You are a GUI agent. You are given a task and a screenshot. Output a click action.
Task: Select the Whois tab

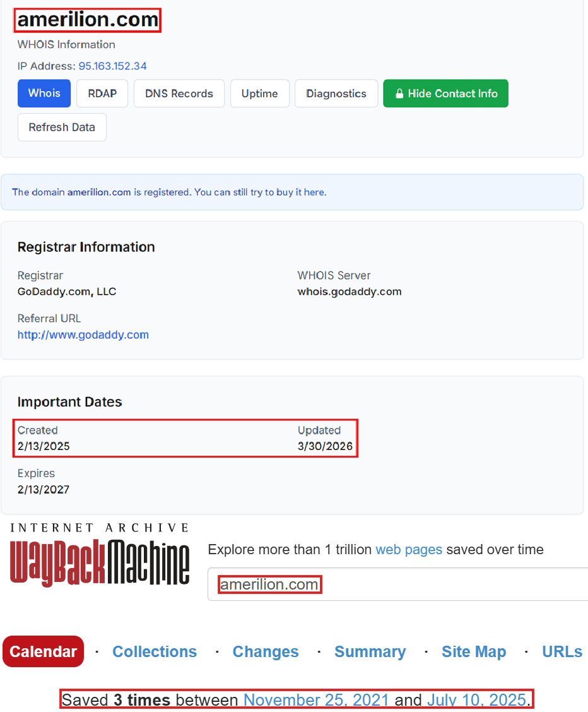coord(44,93)
